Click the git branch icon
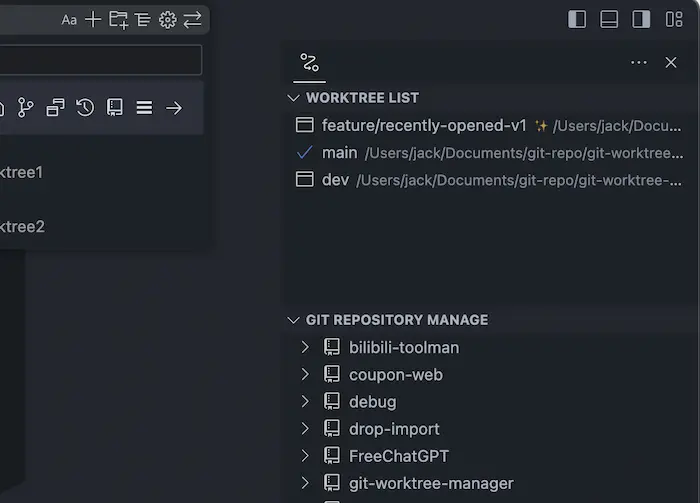Viewport: 700px width, 503px height. [26, 107]
